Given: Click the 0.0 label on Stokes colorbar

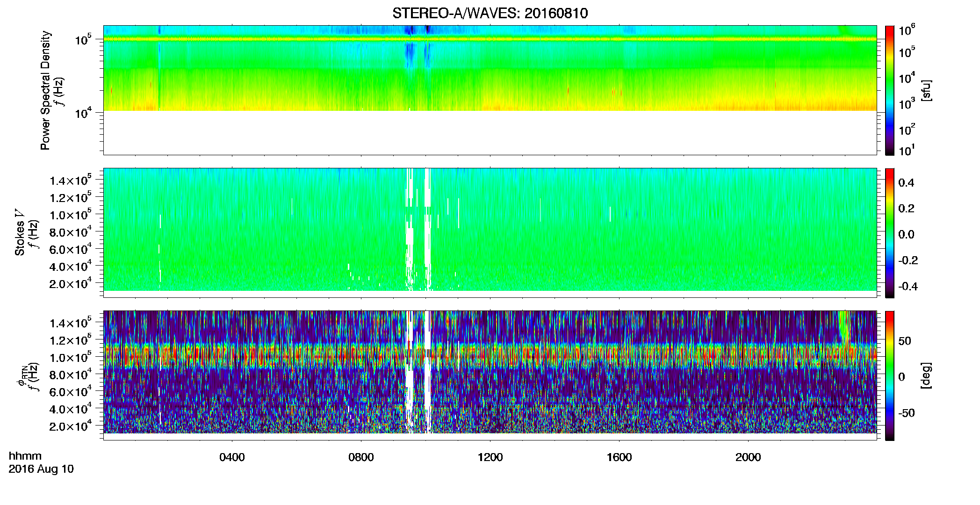Looking at the screenshot, I should [x=906, y=235].
